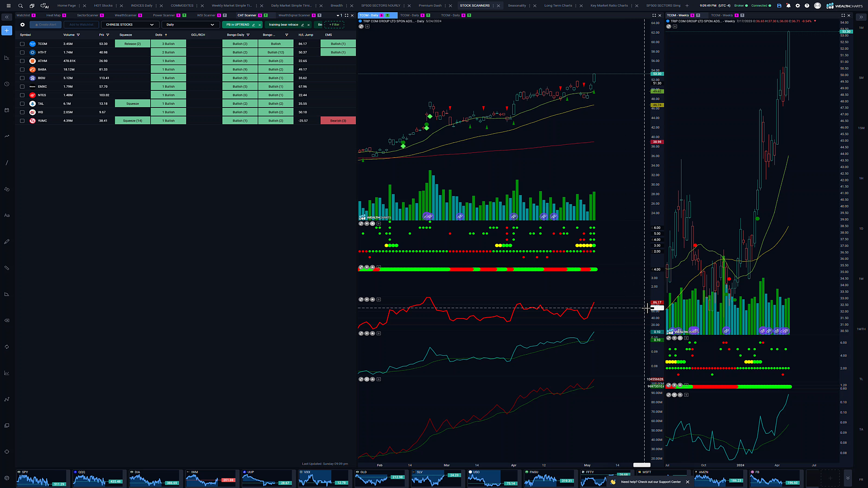Select the trend line tool in sidebar
The width and height of the screenshot is (868, 488).
(x=7, y=163)
